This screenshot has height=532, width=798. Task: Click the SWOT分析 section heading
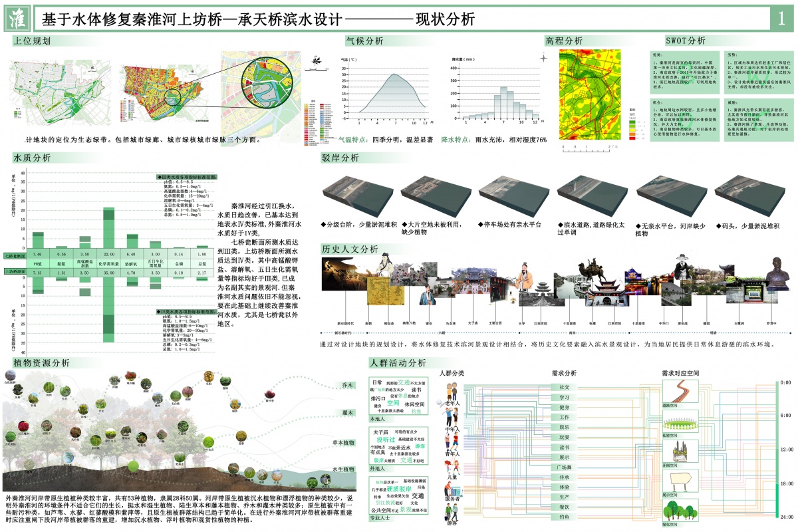685,41
